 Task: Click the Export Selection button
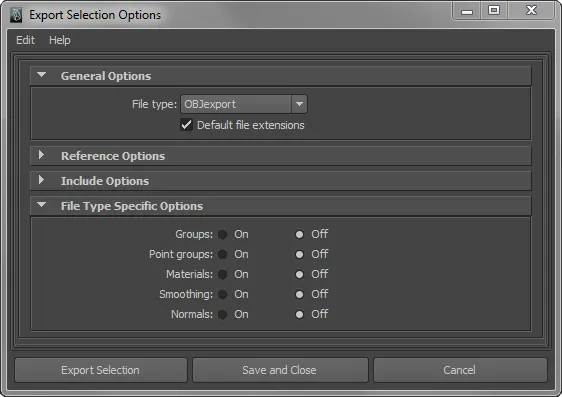click(101, 370)
